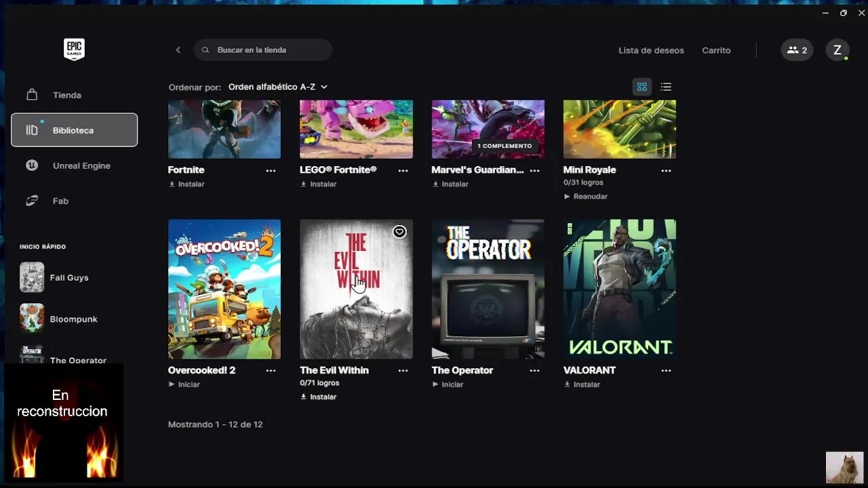868x488 pixels.
Task: Go back with the arrow icon
Action: pos(178,49)
